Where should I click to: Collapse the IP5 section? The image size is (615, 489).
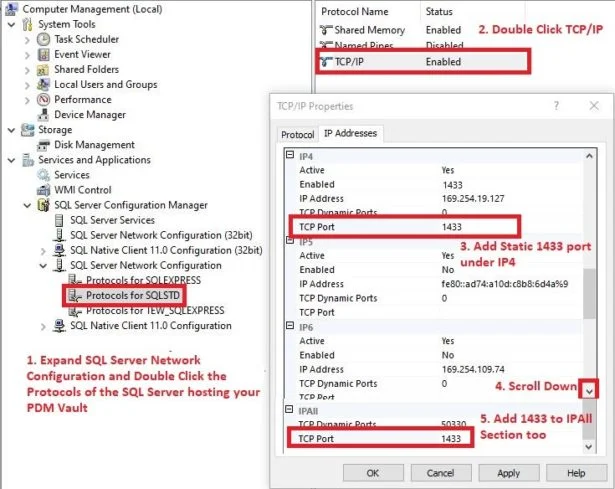pyautogui.click(x=290, y=240)
